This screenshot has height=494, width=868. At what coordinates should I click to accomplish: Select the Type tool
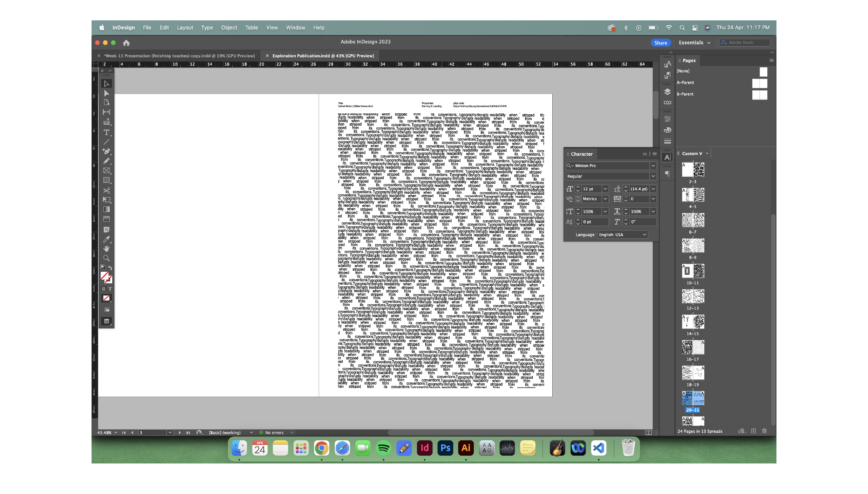pyautogui.click(x=106, y=132)
